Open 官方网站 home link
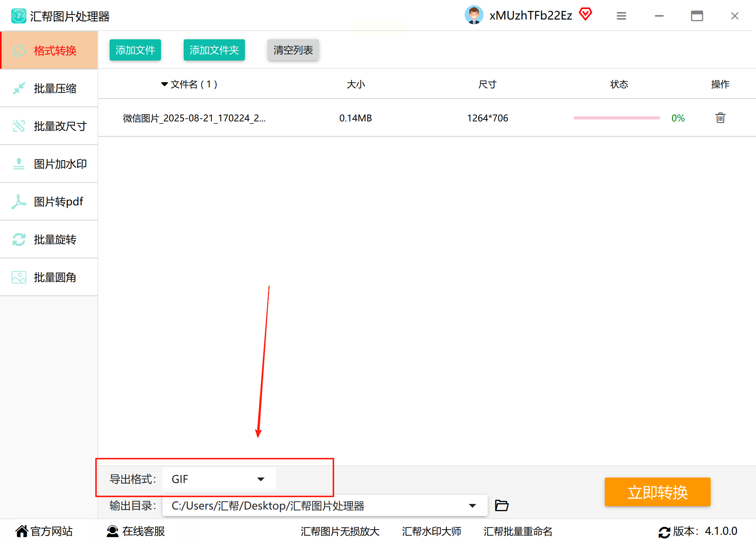This screenshot has height=544, width=756. point(44,531)
